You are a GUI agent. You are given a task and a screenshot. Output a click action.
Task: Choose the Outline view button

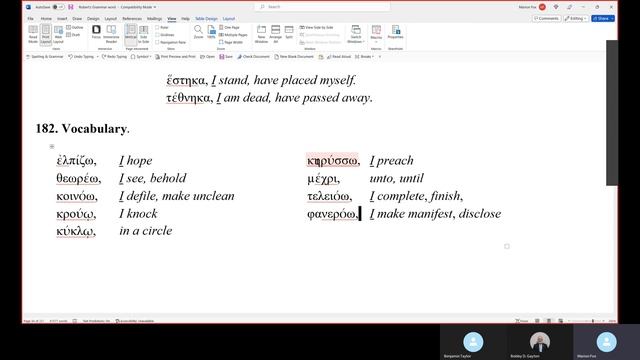click(75, 27)
